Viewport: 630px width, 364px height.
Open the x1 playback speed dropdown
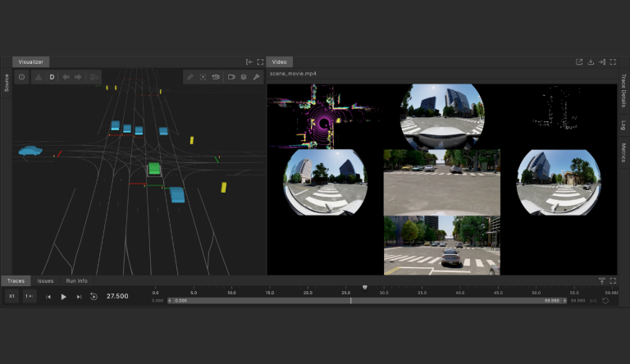coord(12,296)
